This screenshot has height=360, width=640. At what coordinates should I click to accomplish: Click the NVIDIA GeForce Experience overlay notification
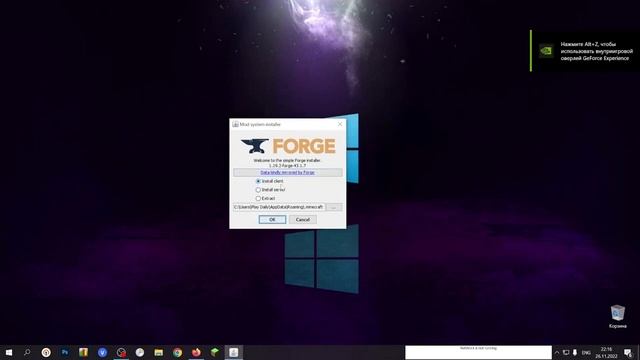(585, 51)
